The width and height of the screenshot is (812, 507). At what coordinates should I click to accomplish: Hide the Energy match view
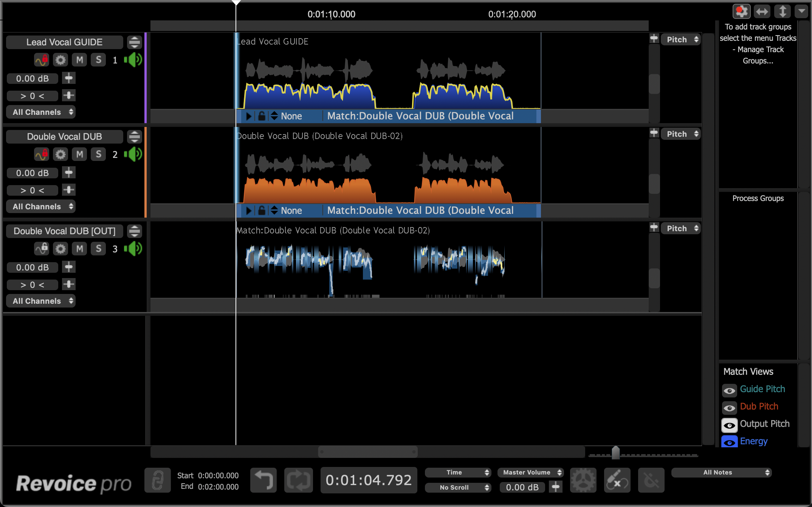click(730, 442)
